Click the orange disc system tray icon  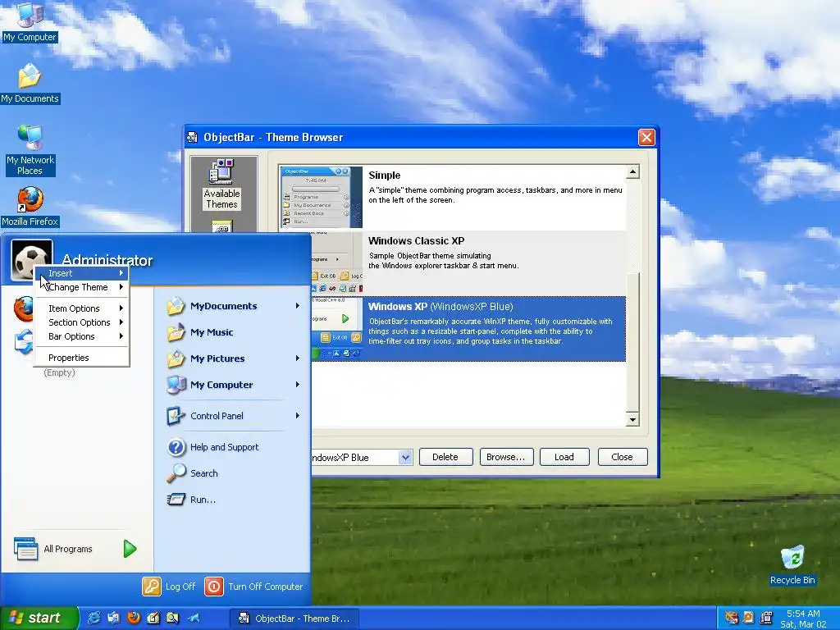coord(749,618)
